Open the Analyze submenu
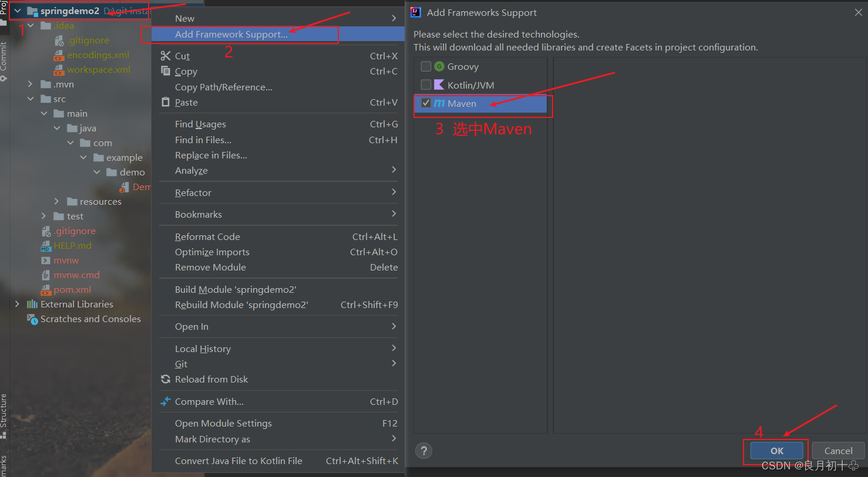Screen dimensions: 868x477 click(278, 170)
